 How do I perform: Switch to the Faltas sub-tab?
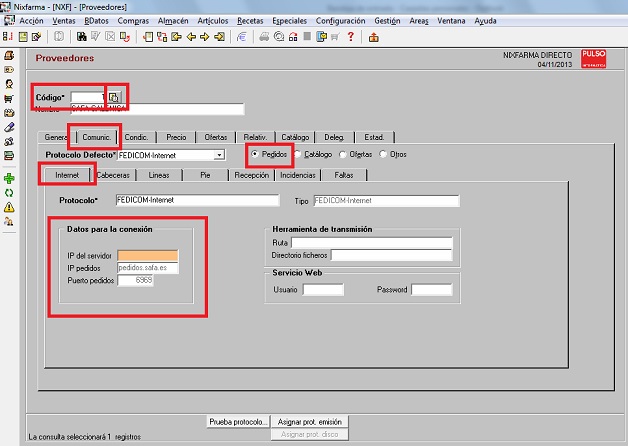(x=344, y=175)
